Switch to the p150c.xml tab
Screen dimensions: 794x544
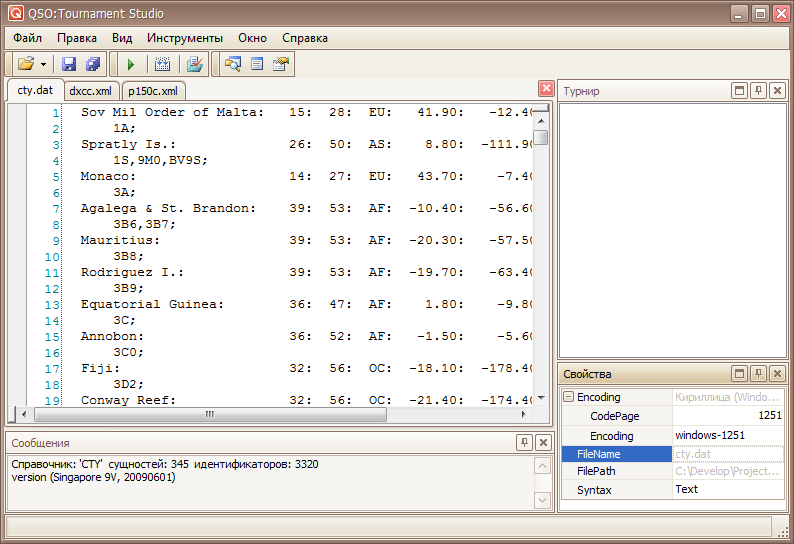click(x=154, y=91)
